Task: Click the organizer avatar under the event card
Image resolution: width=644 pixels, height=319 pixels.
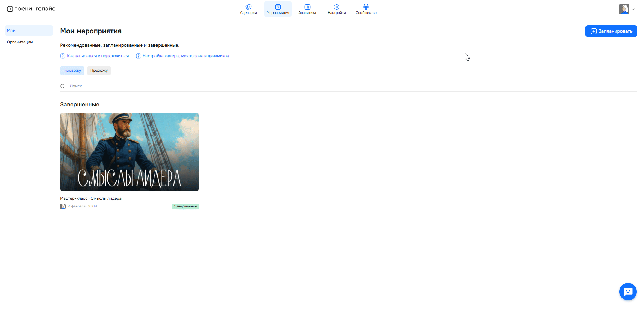Action: point(63,207)
